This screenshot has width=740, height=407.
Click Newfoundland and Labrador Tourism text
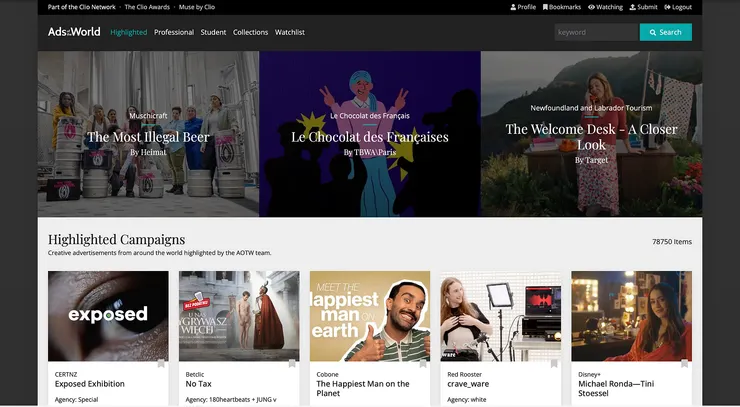pos(591,108)
